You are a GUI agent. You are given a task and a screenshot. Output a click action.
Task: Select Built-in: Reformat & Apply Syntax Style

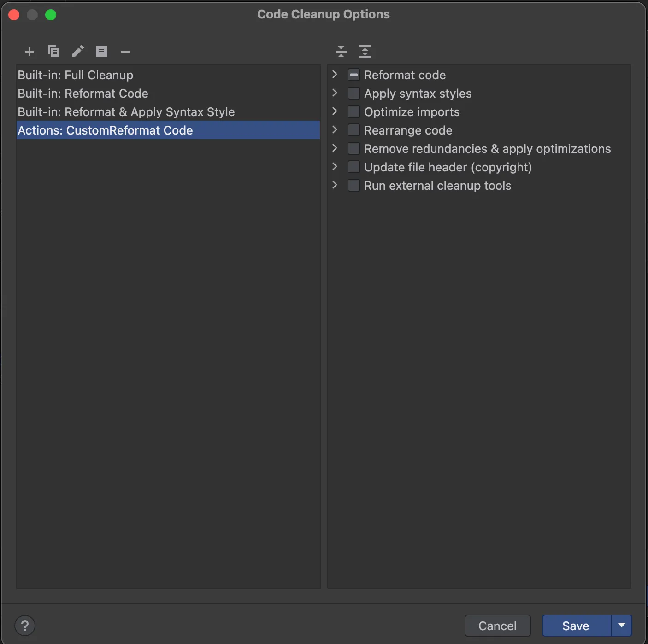(x=126, y=112)
